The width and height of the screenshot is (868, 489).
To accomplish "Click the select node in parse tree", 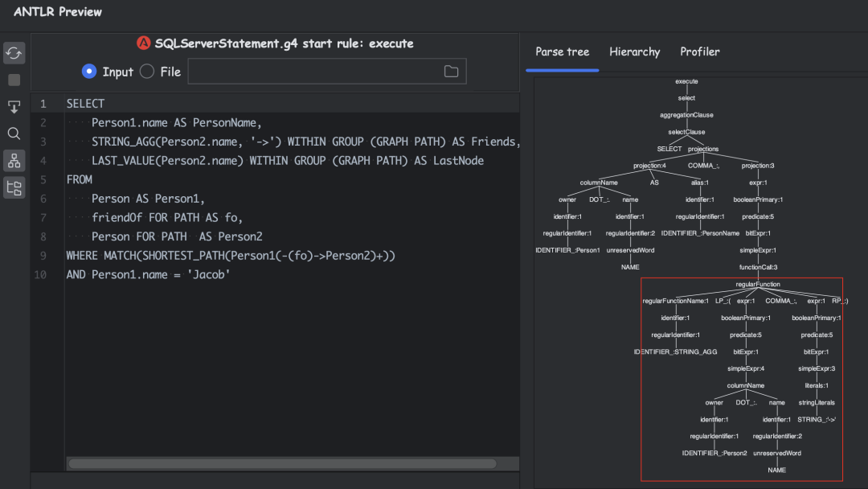I will tap(686, 98).
